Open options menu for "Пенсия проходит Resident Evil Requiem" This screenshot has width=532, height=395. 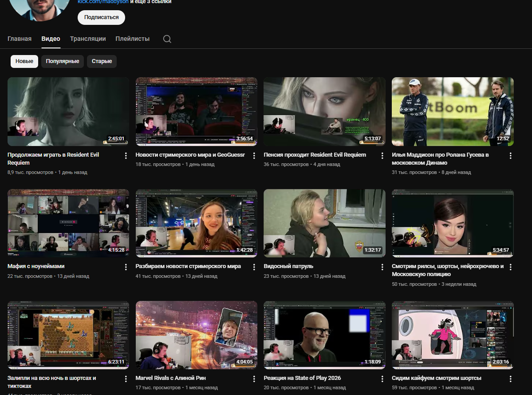[382, 155]
